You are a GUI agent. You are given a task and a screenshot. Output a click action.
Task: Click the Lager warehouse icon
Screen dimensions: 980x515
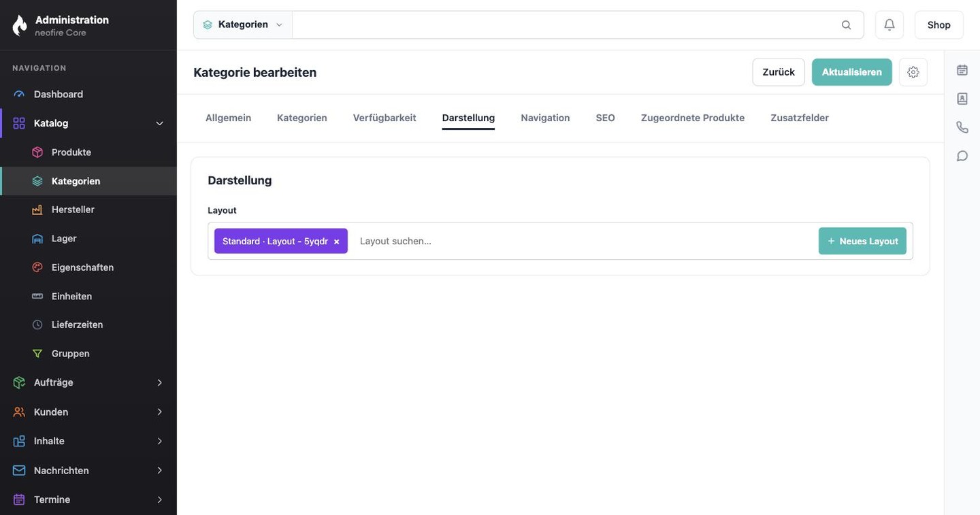tap(37, 239)
